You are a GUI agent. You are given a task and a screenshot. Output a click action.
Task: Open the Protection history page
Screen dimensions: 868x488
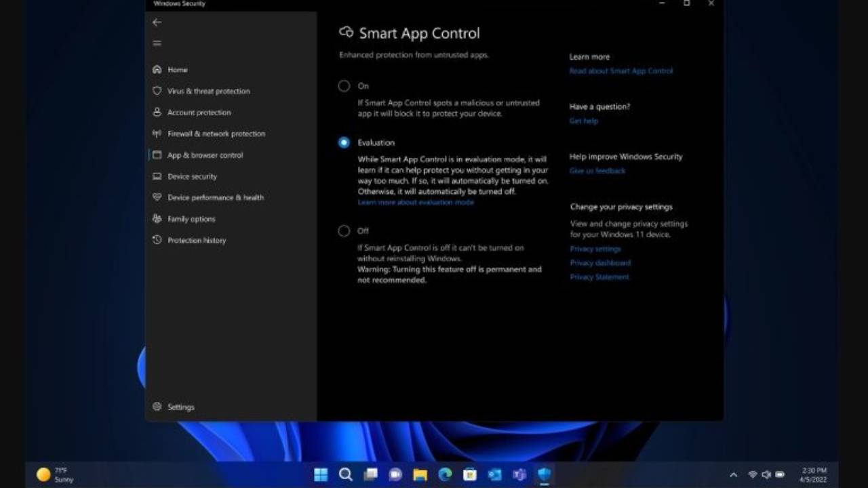point(197,241)
